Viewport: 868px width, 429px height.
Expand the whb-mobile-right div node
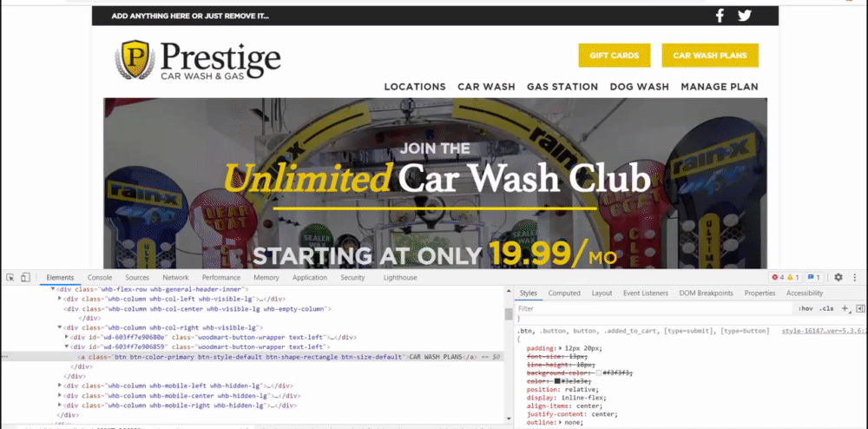click(x=61, y=406)
